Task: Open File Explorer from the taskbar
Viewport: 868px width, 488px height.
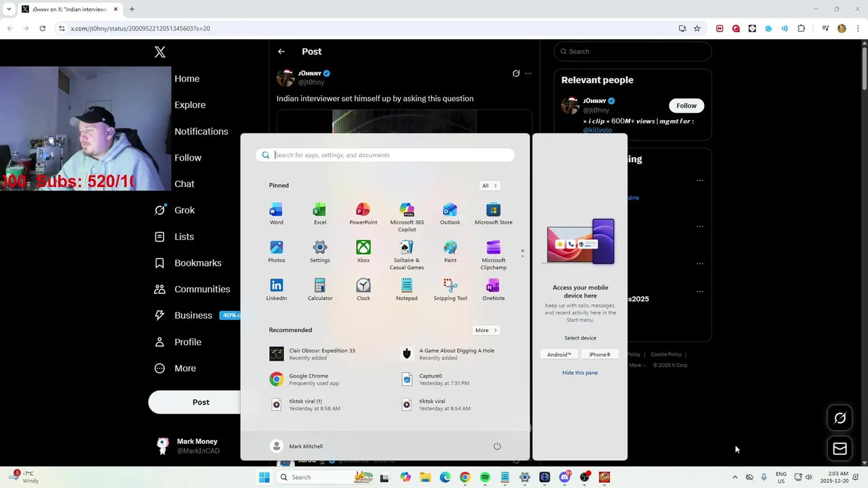Action: click(x=425, y=477)
